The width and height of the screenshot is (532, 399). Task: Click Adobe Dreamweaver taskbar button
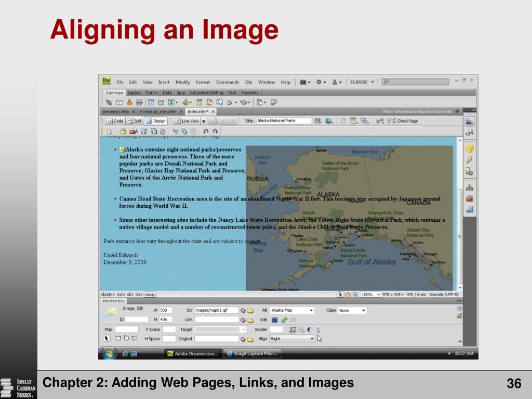(x=193, y=353)
